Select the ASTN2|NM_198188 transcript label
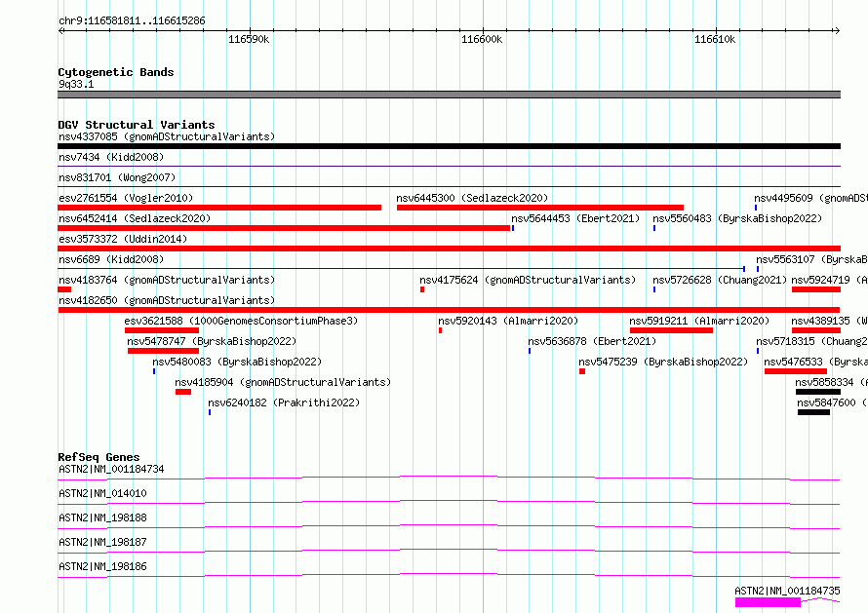This screenshot has height=613, width=868. [x=102, y=517]
